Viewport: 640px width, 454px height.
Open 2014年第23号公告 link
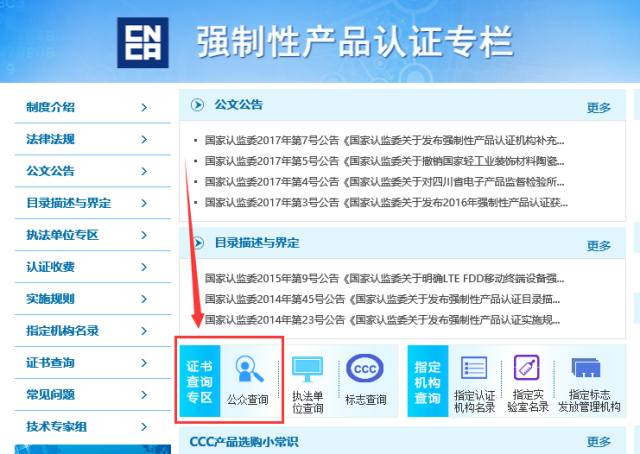[382, 319]
